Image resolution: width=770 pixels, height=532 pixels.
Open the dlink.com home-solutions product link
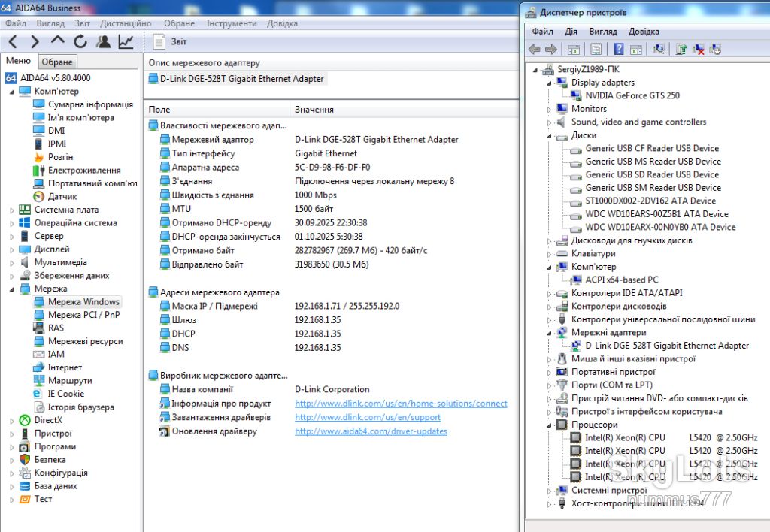(x=401, y=404)
